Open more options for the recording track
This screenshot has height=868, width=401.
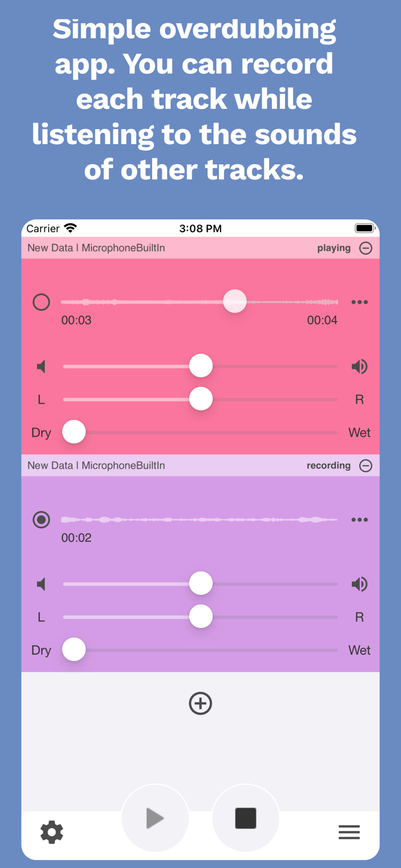pos(359,520)
